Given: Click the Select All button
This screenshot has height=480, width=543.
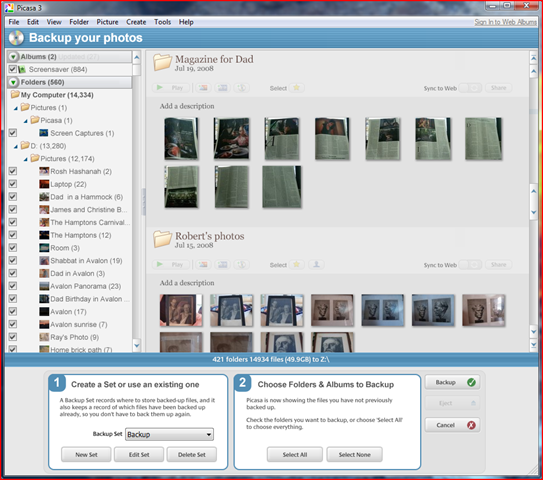Looking at the screenshot, I should click(x=295, y=454).
